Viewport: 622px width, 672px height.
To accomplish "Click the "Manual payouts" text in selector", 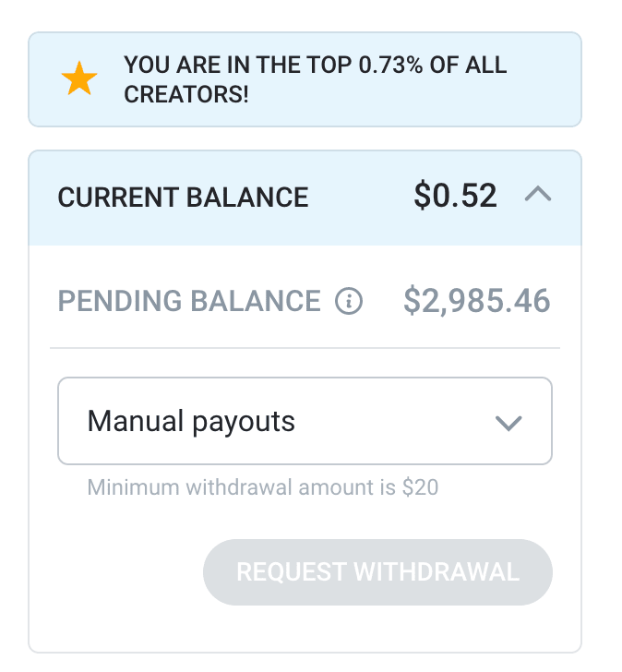I will 191,422.
